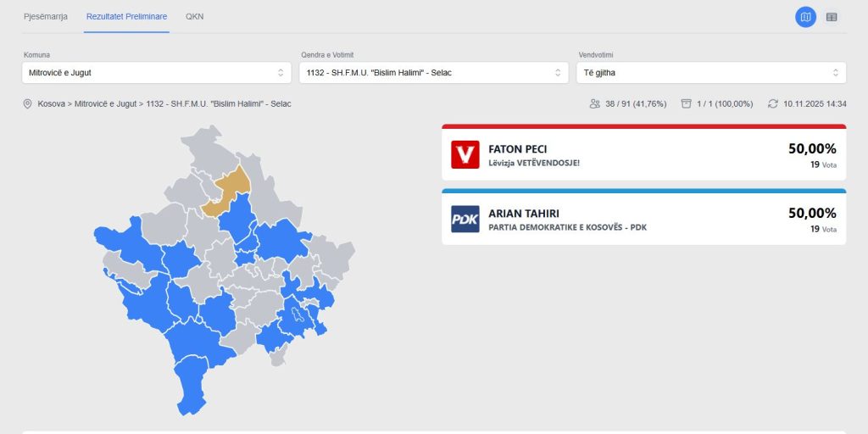Click the voters turnout people icon
The height and width of the screenshot is (434, 868).
(594, 104)
